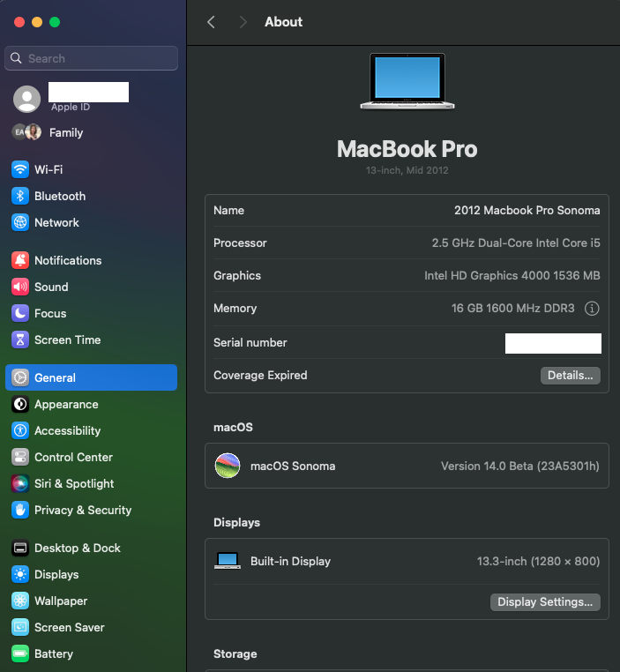Select the Wi-Fi sidebar label
The width and height of the screenshot is (620, 672).
[x=49, y=169]
